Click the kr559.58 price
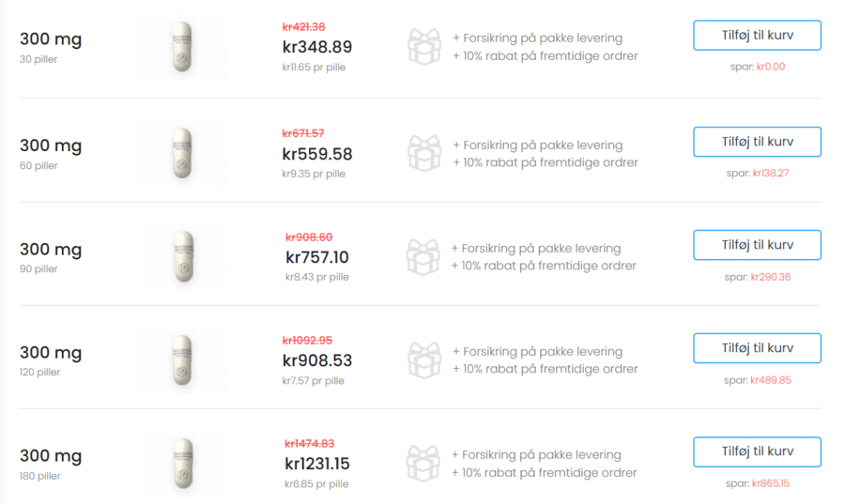The height and width of the screenshot is (504, 845). click(317, 154)
